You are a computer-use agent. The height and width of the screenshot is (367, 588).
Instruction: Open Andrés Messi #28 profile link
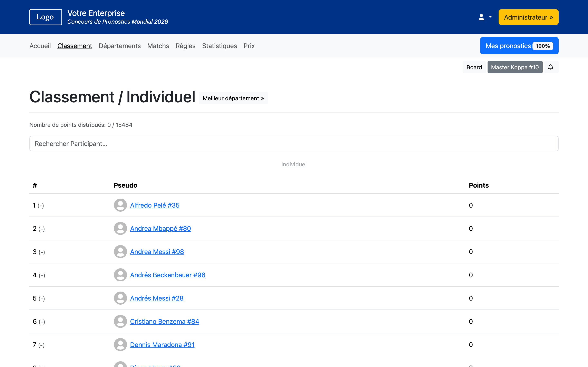[157, 298]
